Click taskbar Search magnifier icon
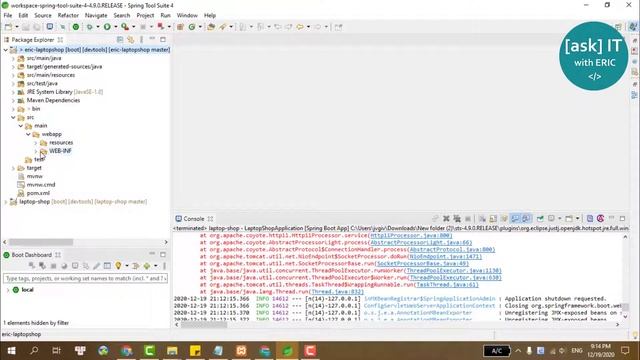This screenshot has height=360, width=640. click(x=34, y=351)
